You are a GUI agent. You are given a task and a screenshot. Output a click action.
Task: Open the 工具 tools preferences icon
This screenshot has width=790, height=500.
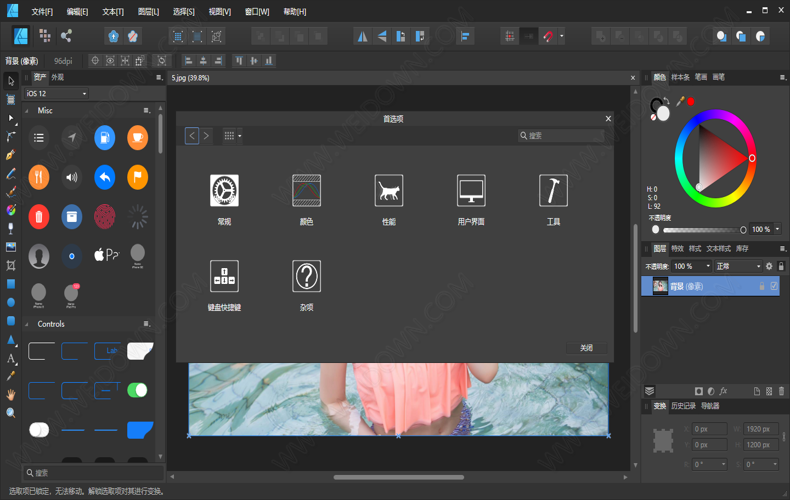(x=553, y=191)
